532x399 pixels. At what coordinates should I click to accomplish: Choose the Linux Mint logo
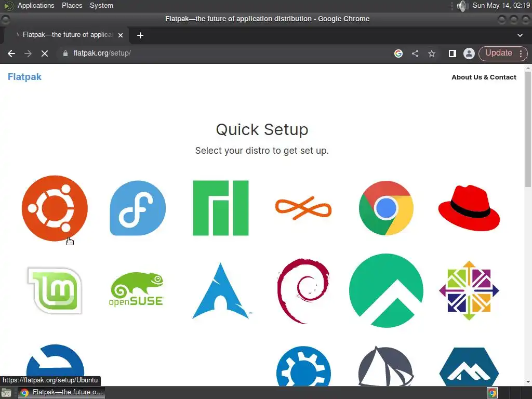pos(55,291)
